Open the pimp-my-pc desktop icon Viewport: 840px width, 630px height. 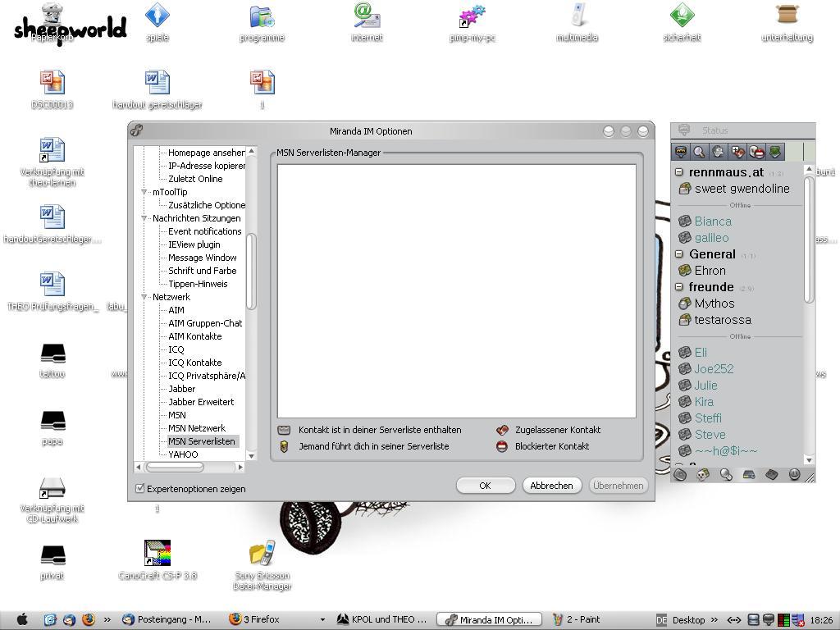coord(472,23)
